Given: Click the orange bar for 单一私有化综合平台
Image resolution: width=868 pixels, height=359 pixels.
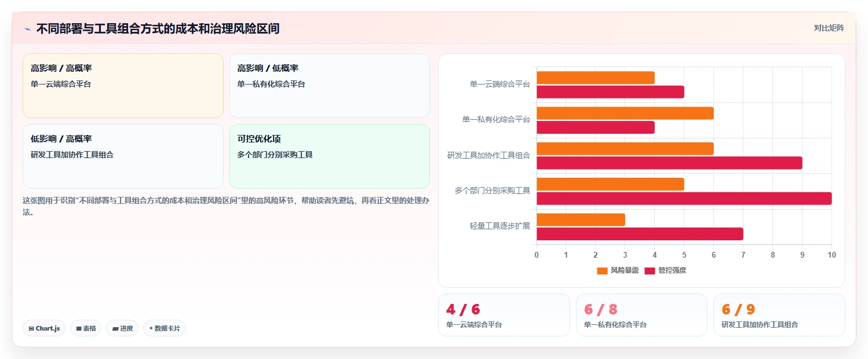Looking at the screenshot, I should [x=625, y=113].
